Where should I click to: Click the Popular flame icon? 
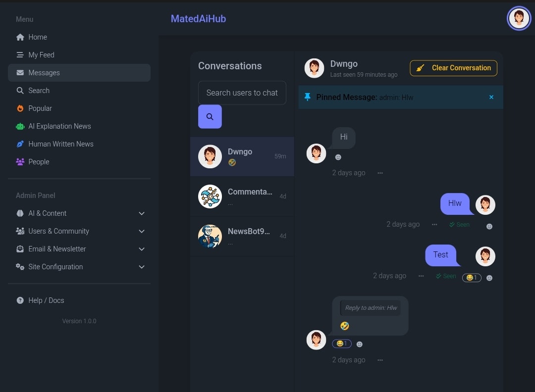(20, 108)
